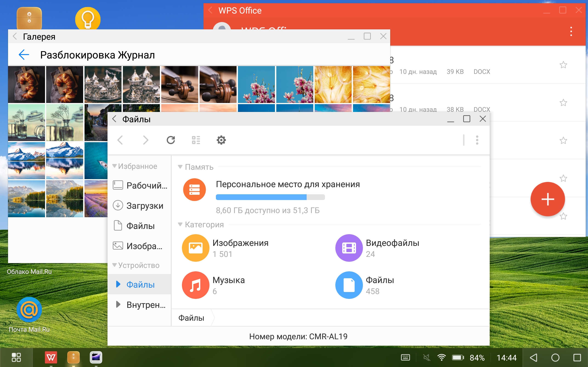Viewport: 588px width, 367px height.
Task: Open the first croissant photo thumbnail
Action: (x=26, y=84)
